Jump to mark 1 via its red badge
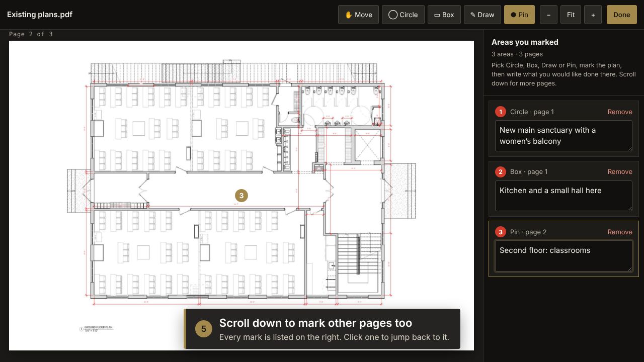This screenshot has width=644, height=362. pos(501,112)
